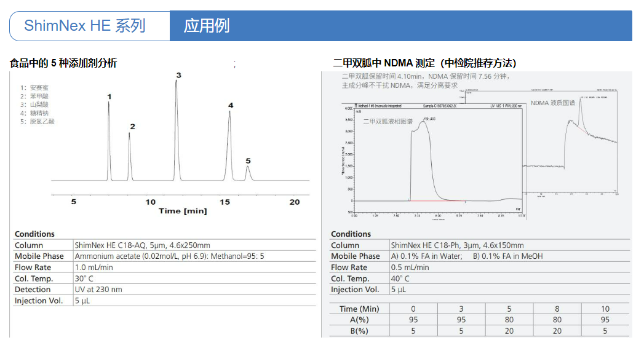
Task: Click the 二甲双胍中 NDMA 测定 heading
Action: [x=424, y=63]
